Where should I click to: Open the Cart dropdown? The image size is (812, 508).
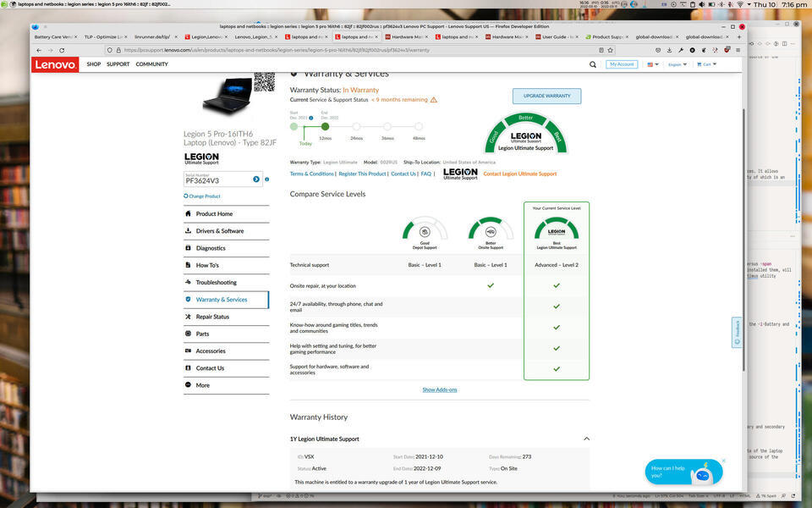click(707, 64)
